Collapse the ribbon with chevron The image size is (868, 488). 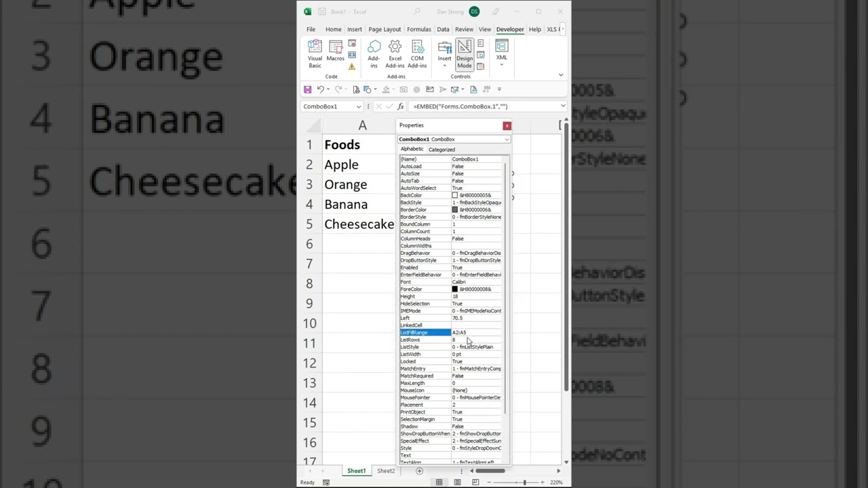(561, 75)
